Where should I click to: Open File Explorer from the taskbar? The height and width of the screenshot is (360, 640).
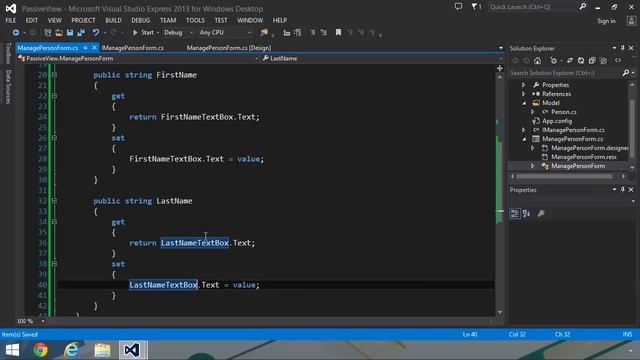pyautogui.click(x=102, y=350)
